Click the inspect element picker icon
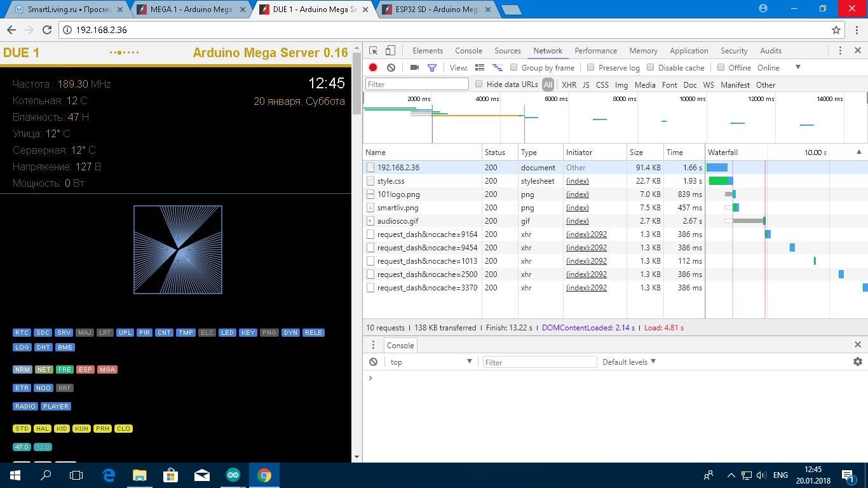 coord(374,51)
